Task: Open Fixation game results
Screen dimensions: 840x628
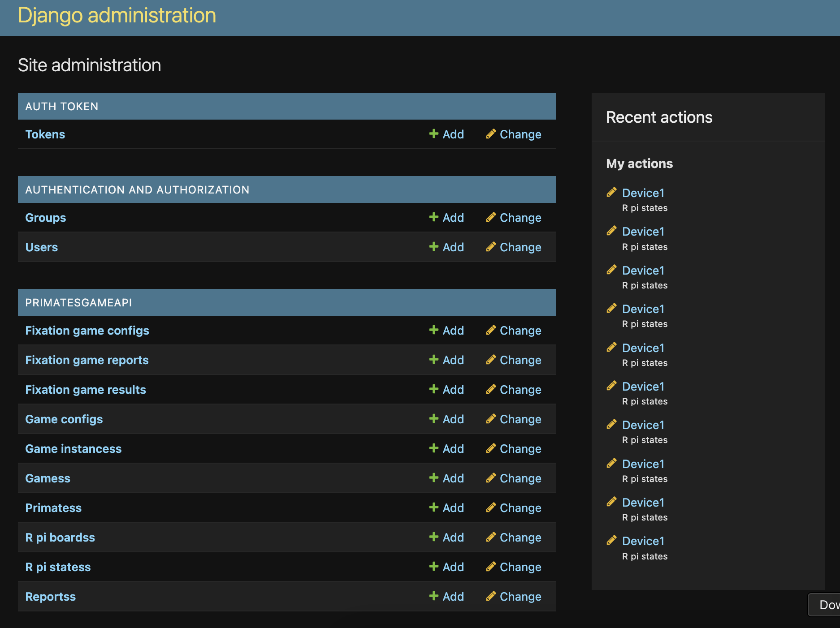Action: 86,390
